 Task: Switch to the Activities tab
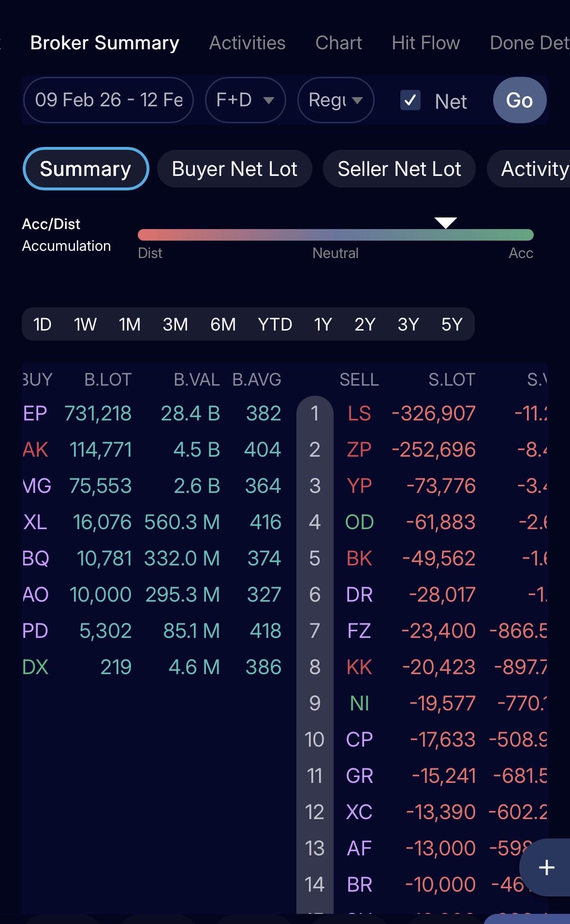click(247, 43)
